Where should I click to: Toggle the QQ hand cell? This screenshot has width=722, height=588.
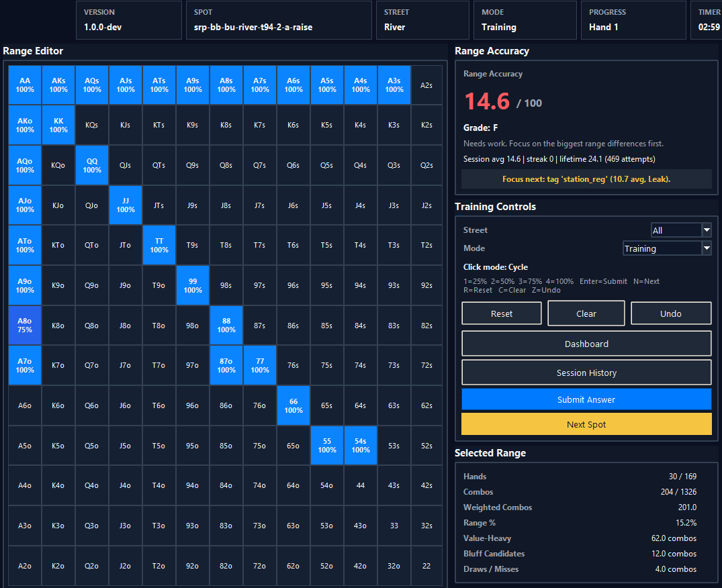92,165
